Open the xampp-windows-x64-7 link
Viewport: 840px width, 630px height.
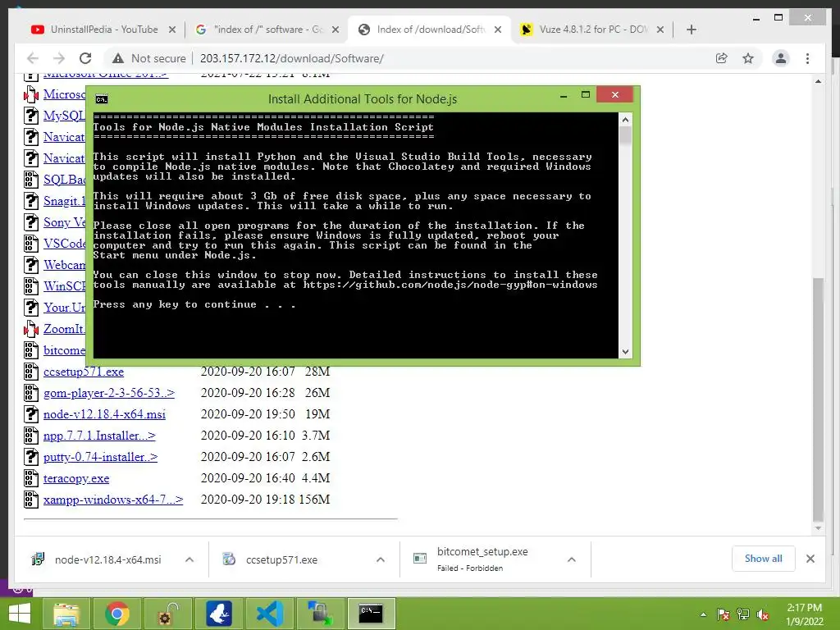tap(113, 500)
